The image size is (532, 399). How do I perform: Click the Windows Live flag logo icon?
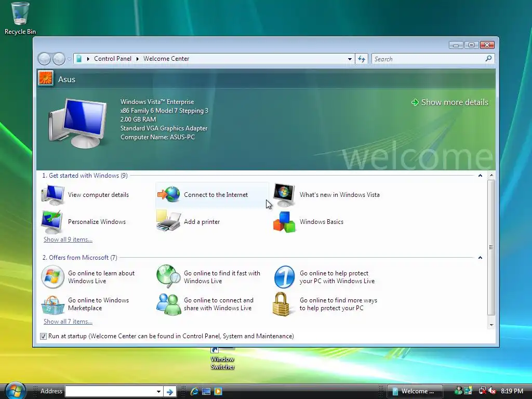click(x=52, y=277)
